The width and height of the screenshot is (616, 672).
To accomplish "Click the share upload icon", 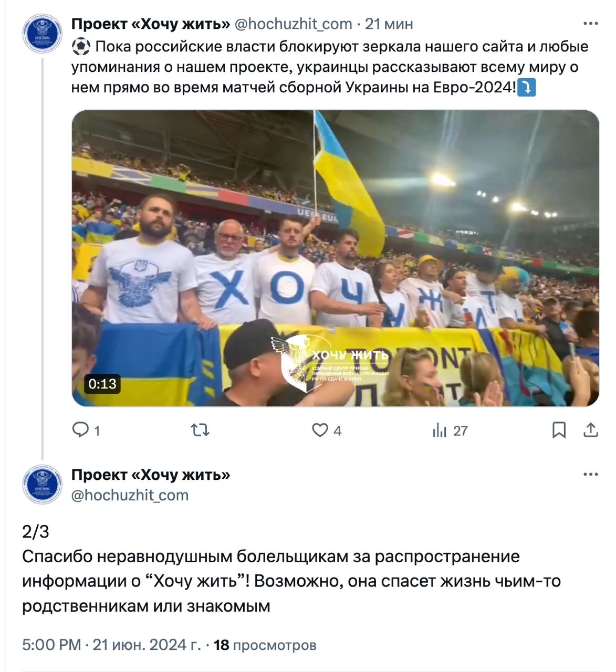I will [x=591, y=430].
